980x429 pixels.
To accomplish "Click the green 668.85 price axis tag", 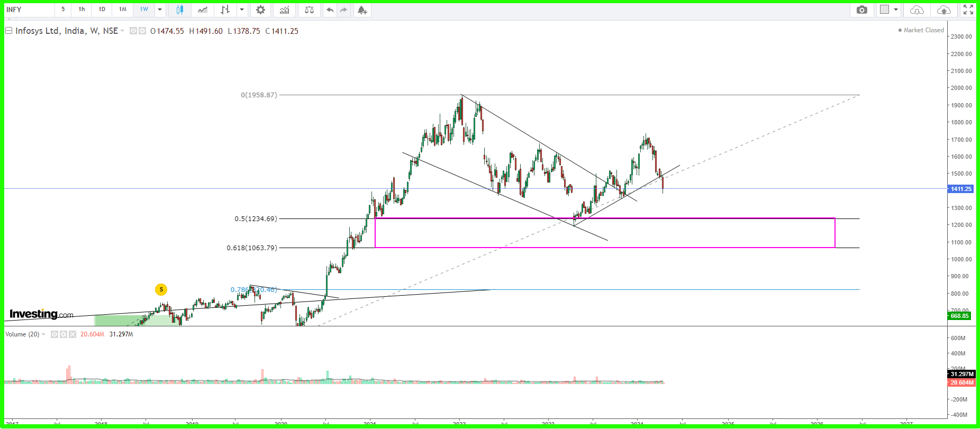I will tap(959, 316).
